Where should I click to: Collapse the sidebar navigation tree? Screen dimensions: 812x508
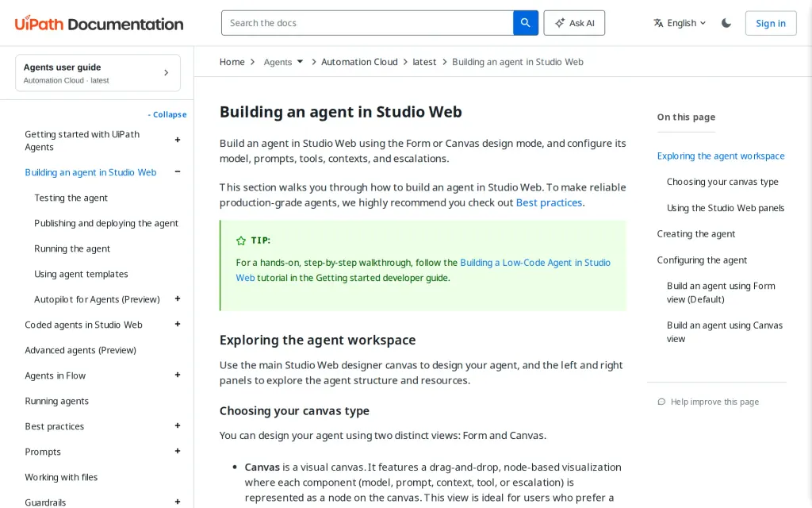click(167, 114)
